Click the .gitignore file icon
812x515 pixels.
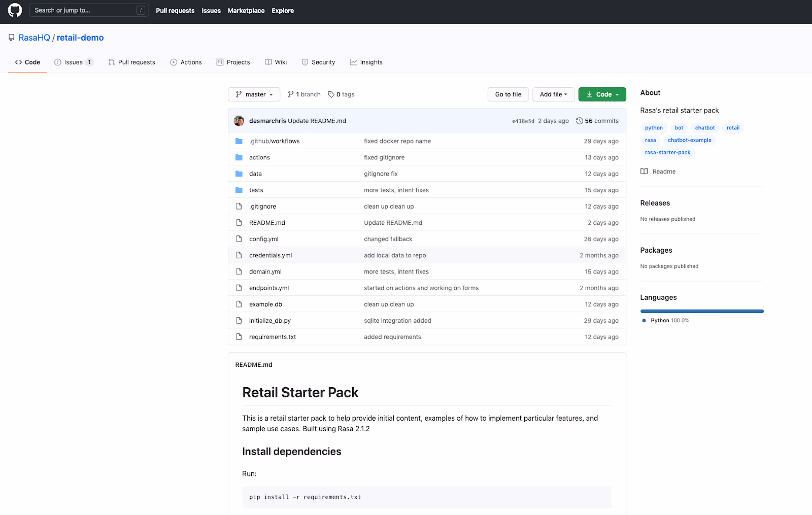pyautogui.click(x=239, y=206)
